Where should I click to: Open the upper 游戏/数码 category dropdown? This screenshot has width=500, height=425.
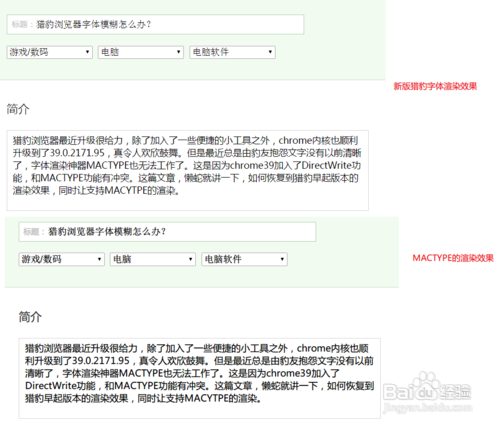50,52
